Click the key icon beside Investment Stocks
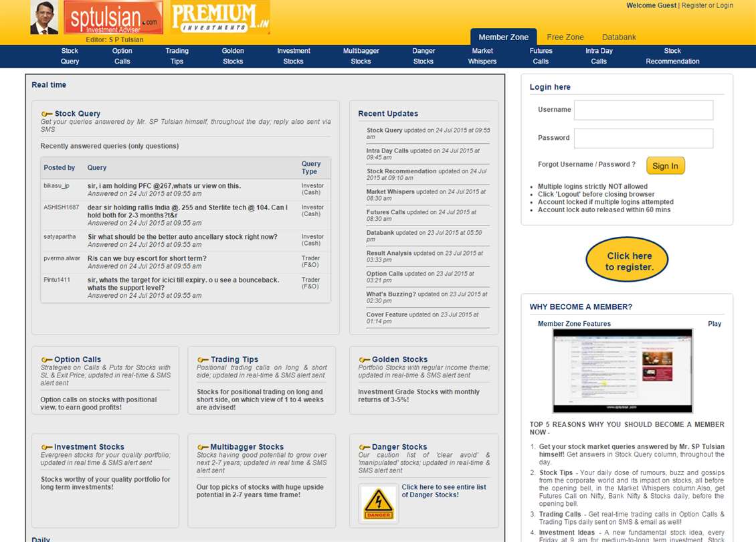 coord(47,448)
